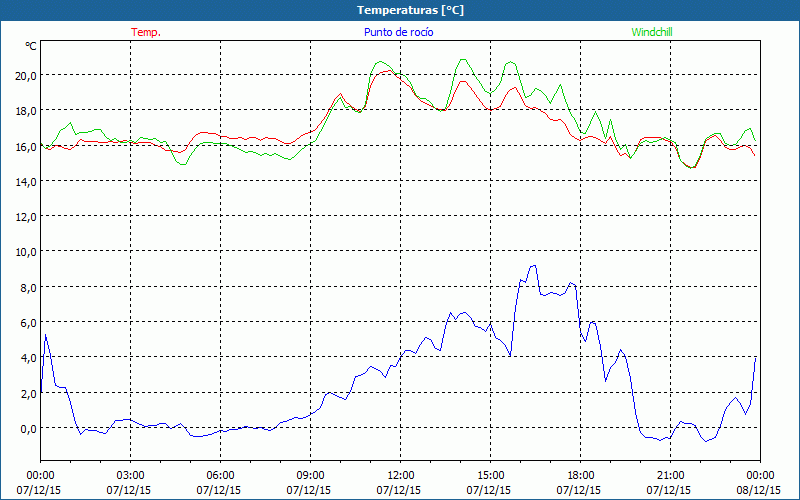
Task: Click the dew point peak near 9 °C
Action: click(533, 265)
